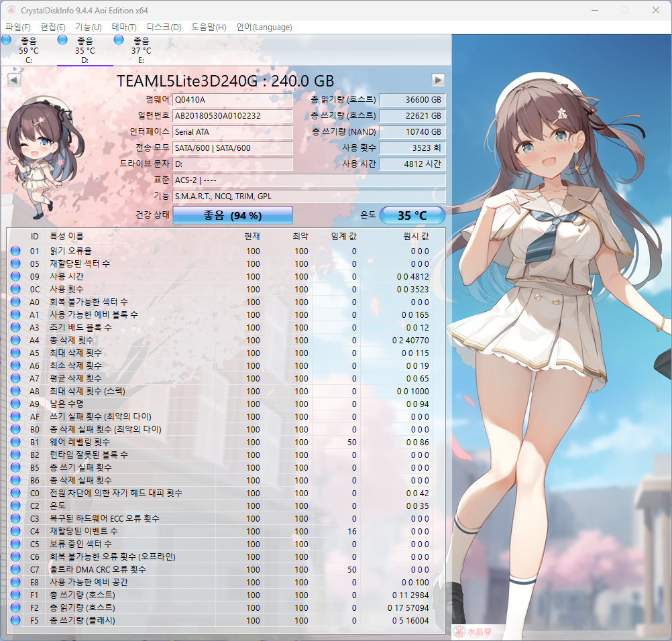Click the transfer mode field SATA/600 | SATA/600

[x=233, y=148]
